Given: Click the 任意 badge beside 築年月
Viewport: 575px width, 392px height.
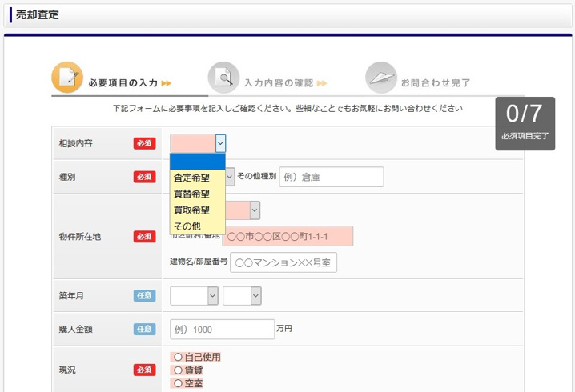Looking at the screenshot, I should pyautogui.click(x=144, y=296).
